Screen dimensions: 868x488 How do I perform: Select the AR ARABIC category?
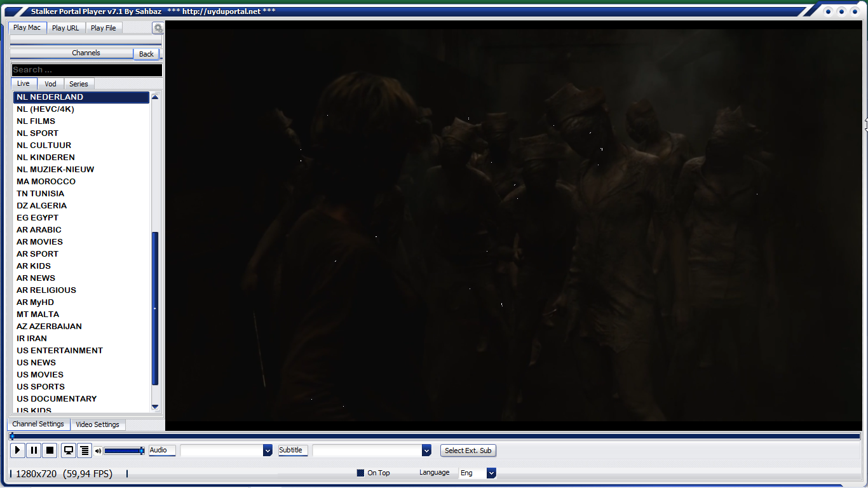click(x=81, y=230)
